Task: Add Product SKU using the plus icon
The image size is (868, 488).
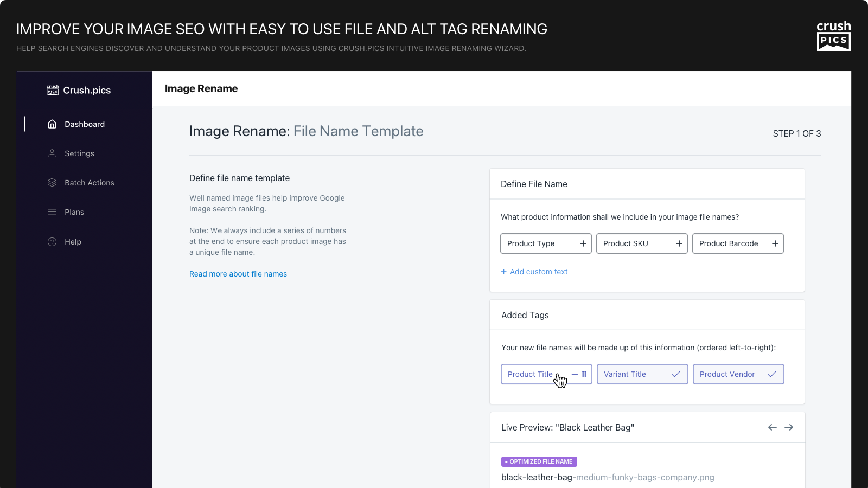Action: click(x=679, y=243)
